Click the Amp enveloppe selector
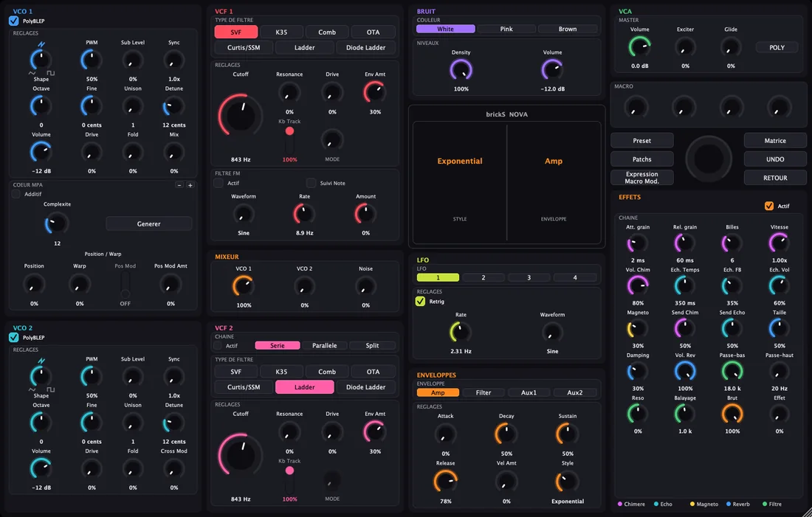Image resolution: width=812 pixels, height=517 pixels. (553, 161)
